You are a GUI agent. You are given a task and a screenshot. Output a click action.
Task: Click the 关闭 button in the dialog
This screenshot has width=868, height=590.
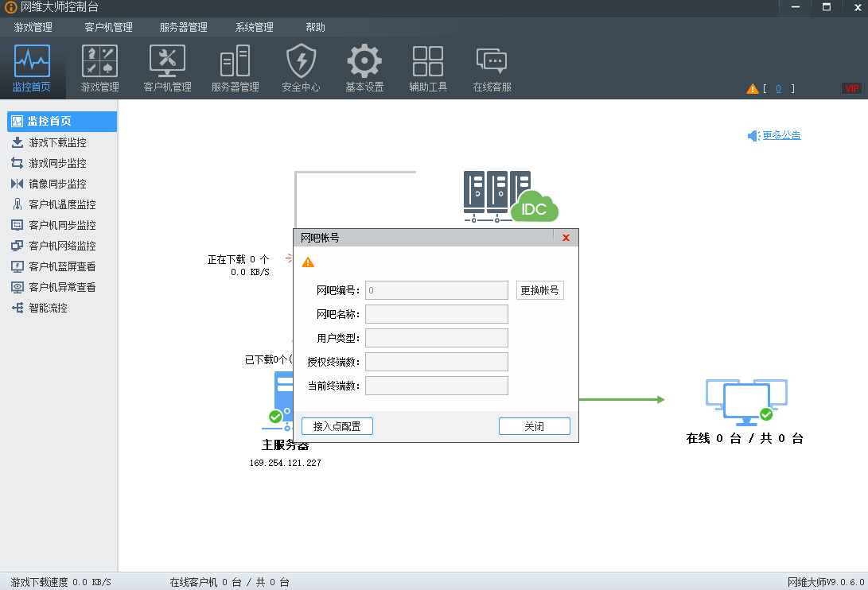click(x=534, y=426)
